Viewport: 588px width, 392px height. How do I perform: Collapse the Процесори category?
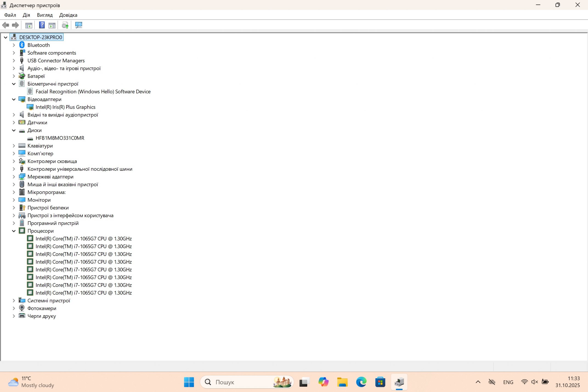(x=14, y=231)
